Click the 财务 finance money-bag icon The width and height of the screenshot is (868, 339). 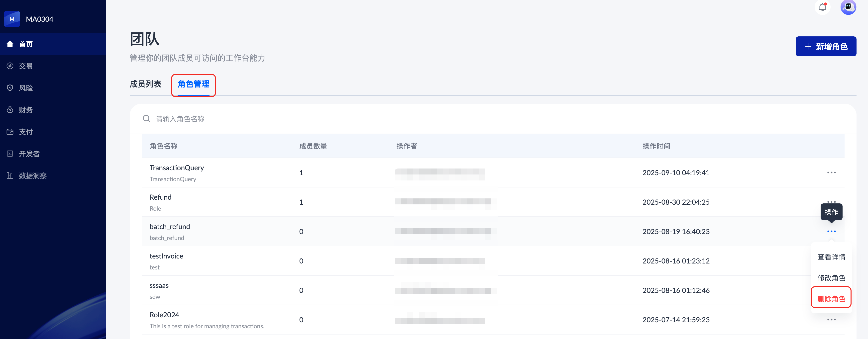tap(10, 110)
